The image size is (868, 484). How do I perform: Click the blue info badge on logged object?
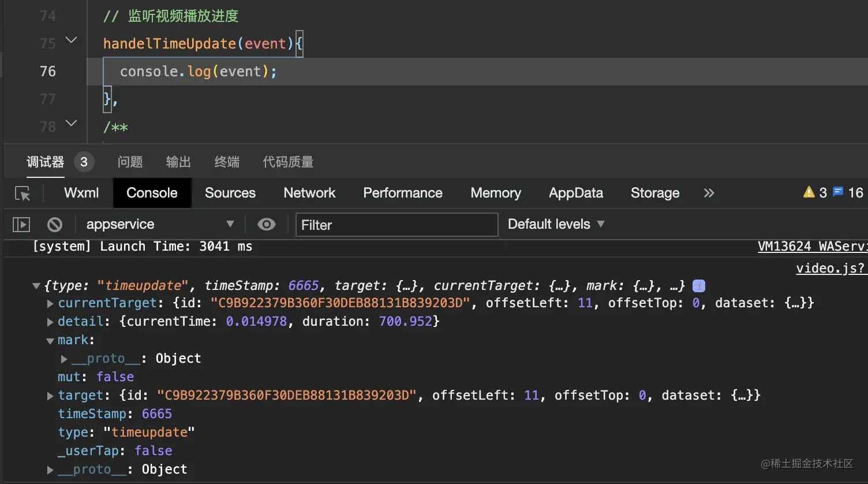[698, 286]
